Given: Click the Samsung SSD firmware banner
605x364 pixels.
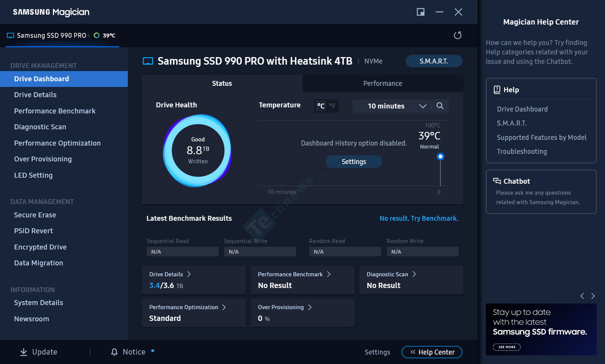Looking at the screenshot, I should click(x=541, y=329).
